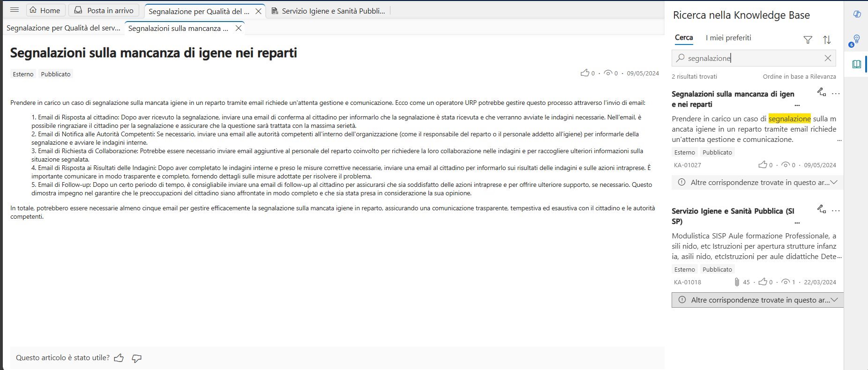The width and height of the screenshot is (868, 370).
Task: Click the 2 risultati trovati label
Action: (694, 76)
